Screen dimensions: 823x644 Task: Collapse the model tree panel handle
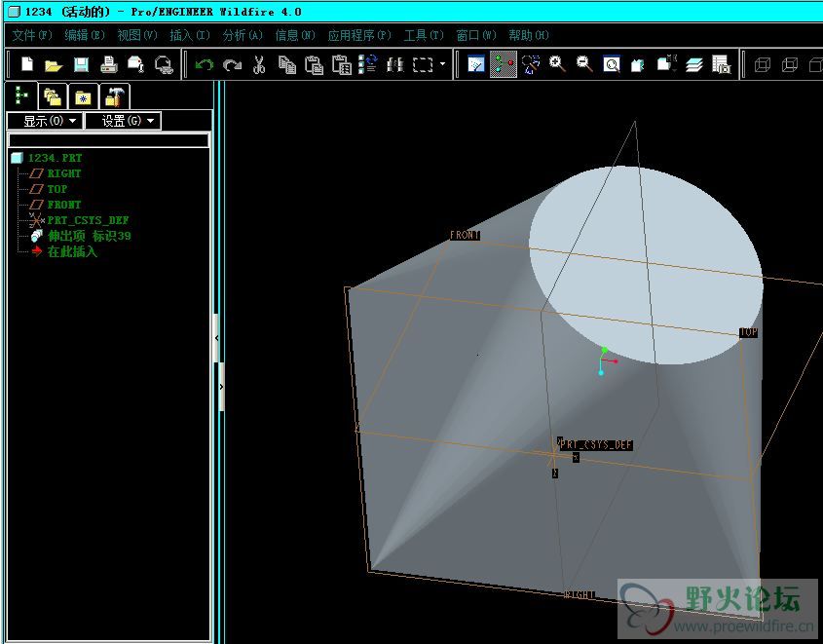pyautogui.click(x=216, y=337)
